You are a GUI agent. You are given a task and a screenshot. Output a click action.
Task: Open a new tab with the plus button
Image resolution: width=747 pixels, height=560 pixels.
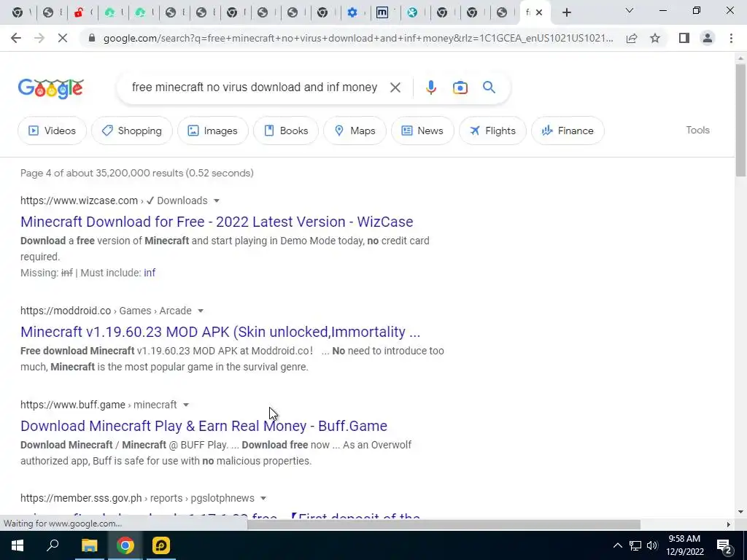tap(566, 13)
